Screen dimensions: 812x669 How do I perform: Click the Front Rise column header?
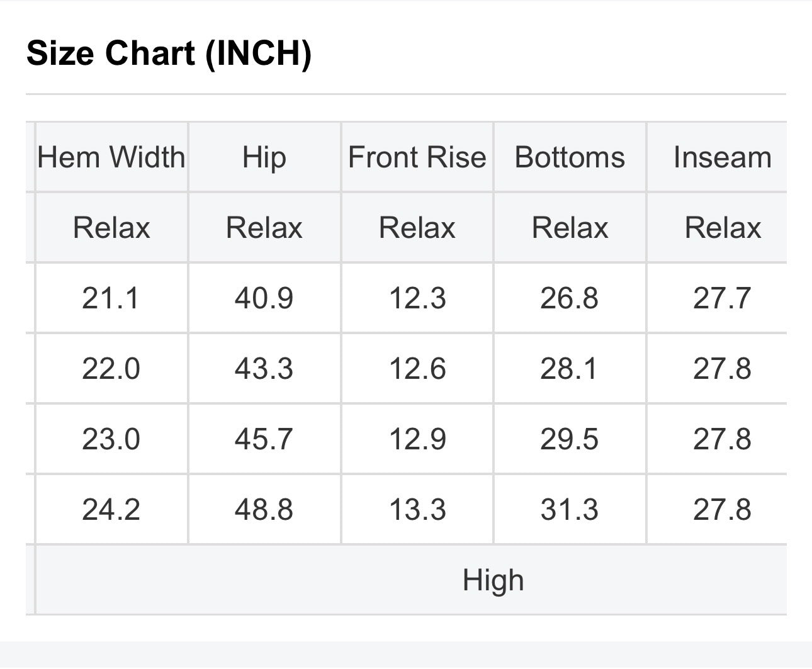[417, 157]
